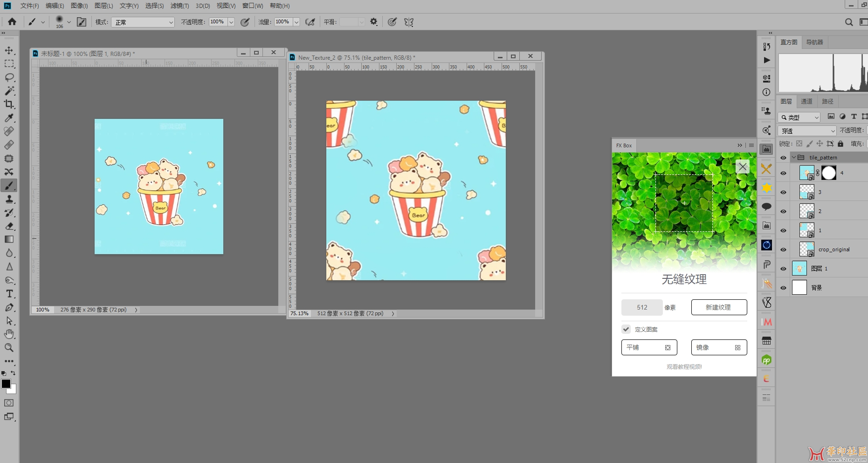Select the layer 4 mask thumbnail

(828, 173)
